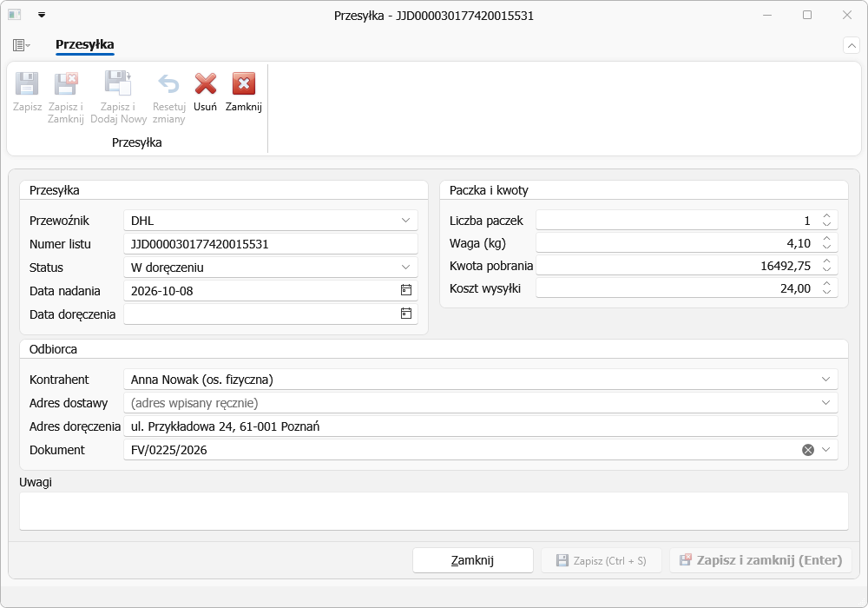Click the bottom Zamknij button
868x608 pixels.
pyautogui.click(x=473, y=560)
